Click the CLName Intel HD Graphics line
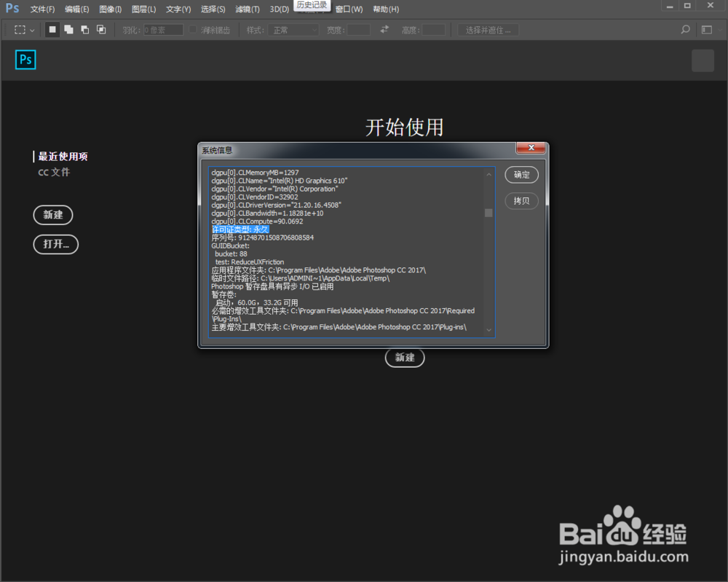 pos(279,181)
